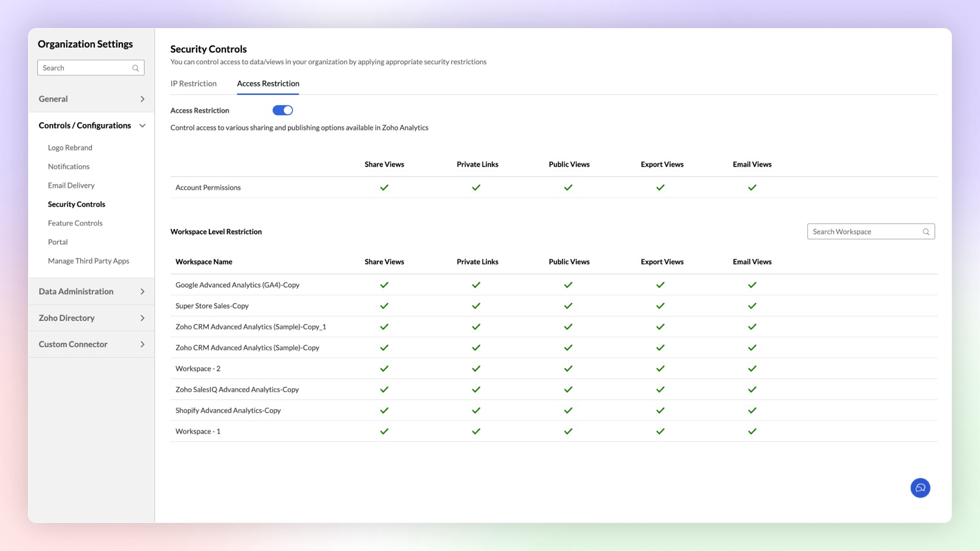Toggle Account Permissions Private Links checkmark
This screenshot has width=980, height=551.
pyautogui.click(x=476, y=187)
